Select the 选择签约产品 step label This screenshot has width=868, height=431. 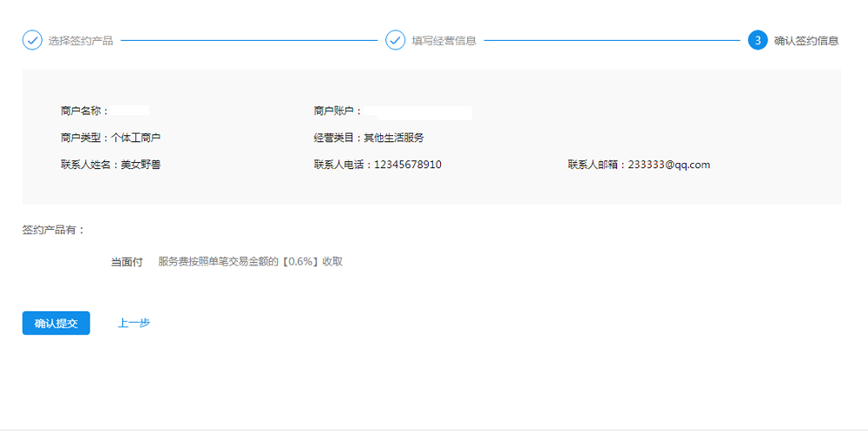point(81,41)
